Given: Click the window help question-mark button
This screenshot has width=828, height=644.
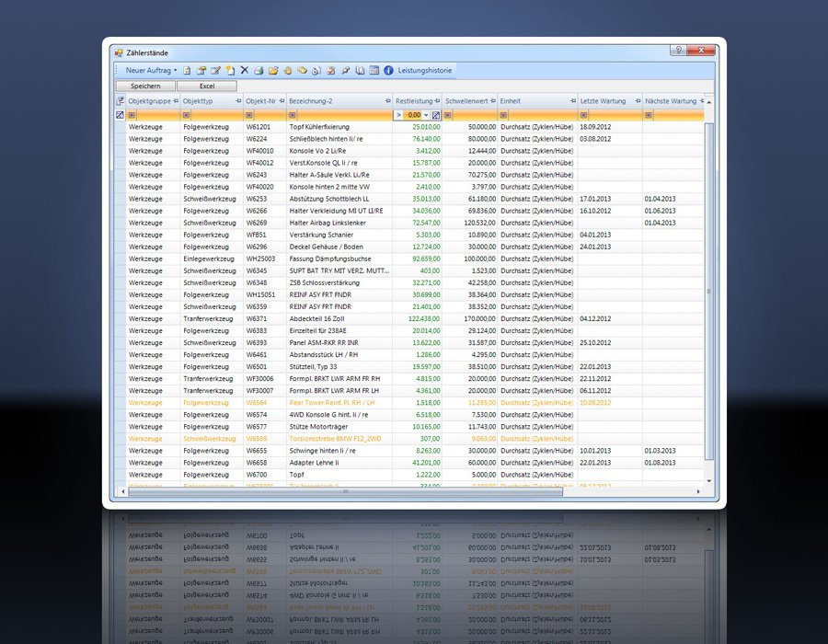Looking at the screenshot, I should click(679, 51).
